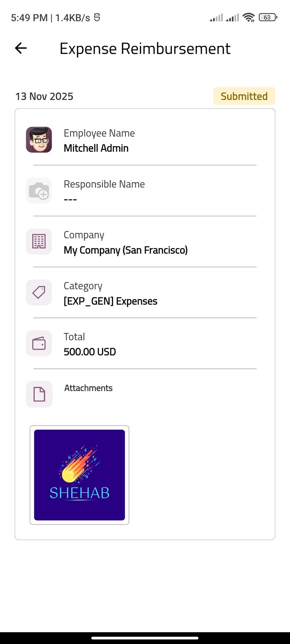Tap the [EXP_GEN] Expenses category value

point(110,301)
